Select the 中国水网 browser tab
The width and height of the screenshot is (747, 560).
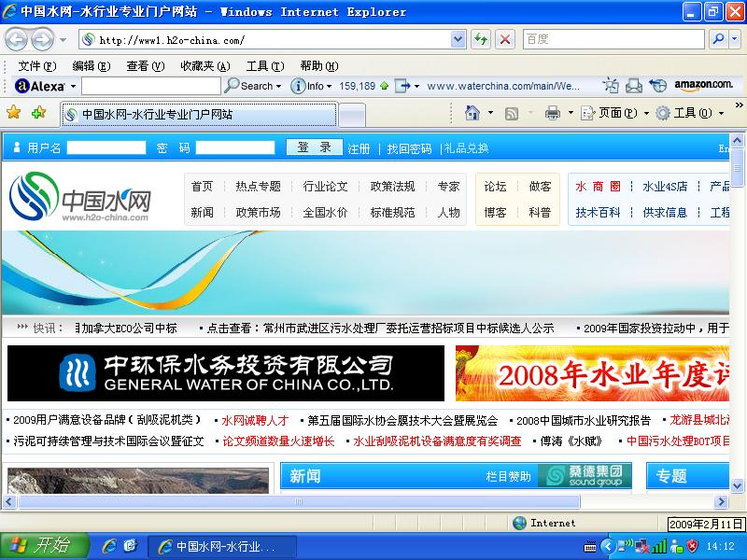pos(199,114)
